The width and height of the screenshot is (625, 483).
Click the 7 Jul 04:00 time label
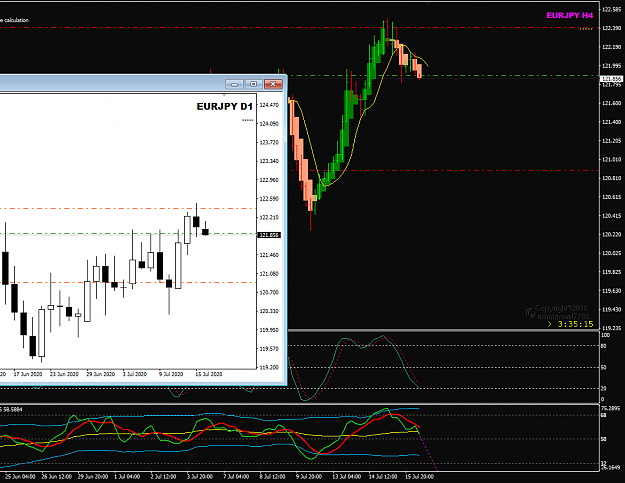tap(236, 477)
